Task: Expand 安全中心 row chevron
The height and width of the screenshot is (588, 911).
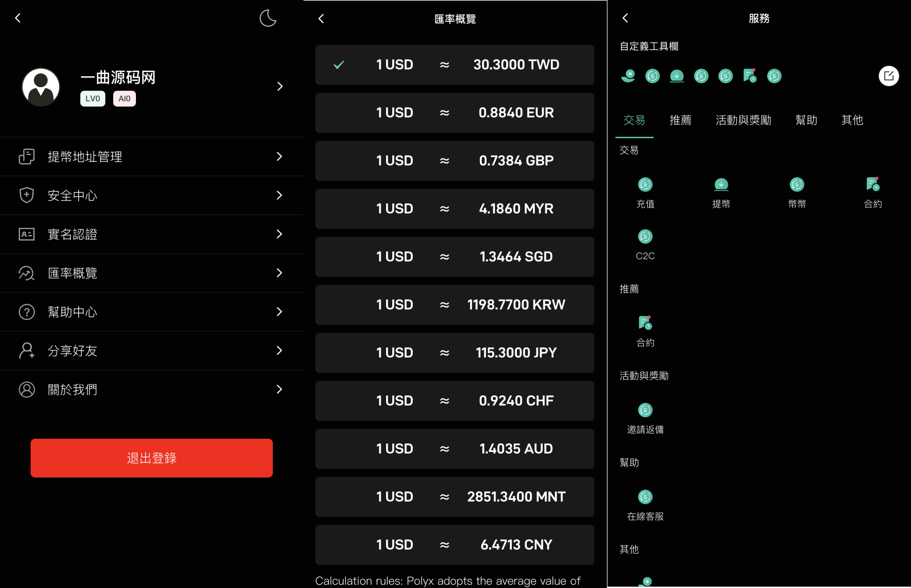Action: tap(279, 196)
